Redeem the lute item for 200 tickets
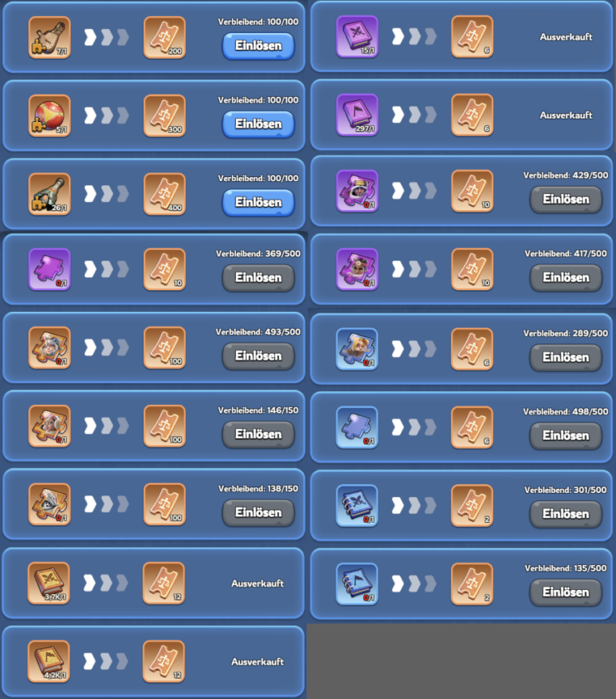 (258, 46)
